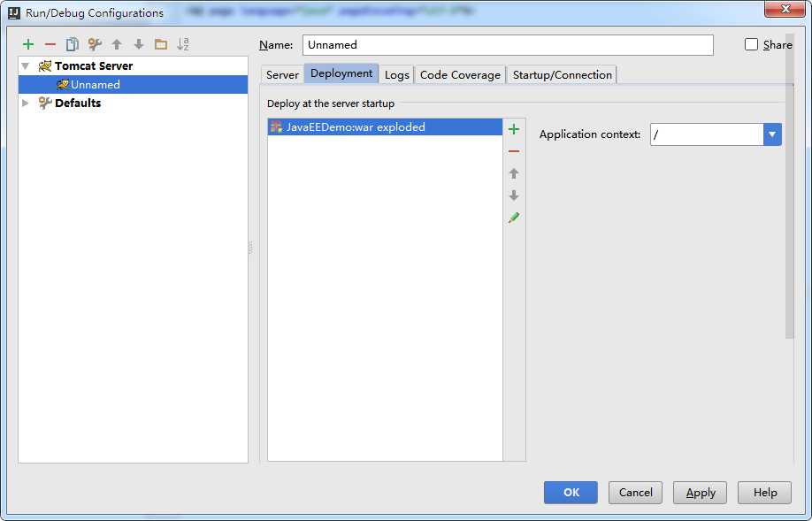Click the Defaults label in the tree
Screen dimensions: 812x521
pos(78,103)
